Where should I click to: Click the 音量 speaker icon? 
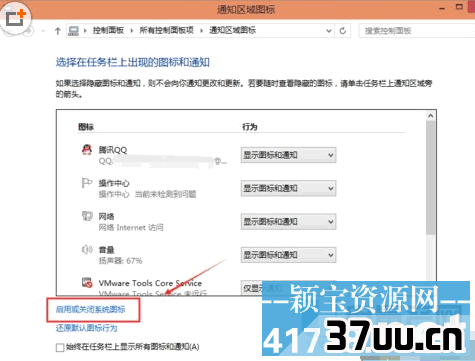(x=87, y=249)
